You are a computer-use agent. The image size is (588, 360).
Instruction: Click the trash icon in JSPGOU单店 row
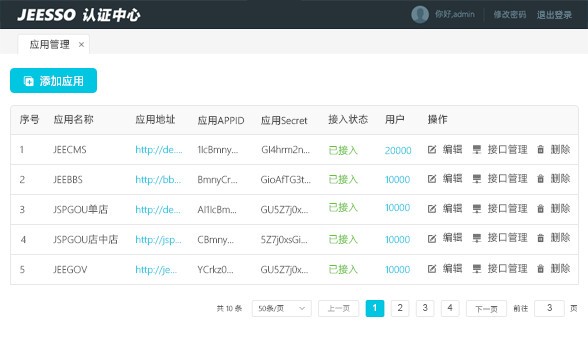point(540,208)
